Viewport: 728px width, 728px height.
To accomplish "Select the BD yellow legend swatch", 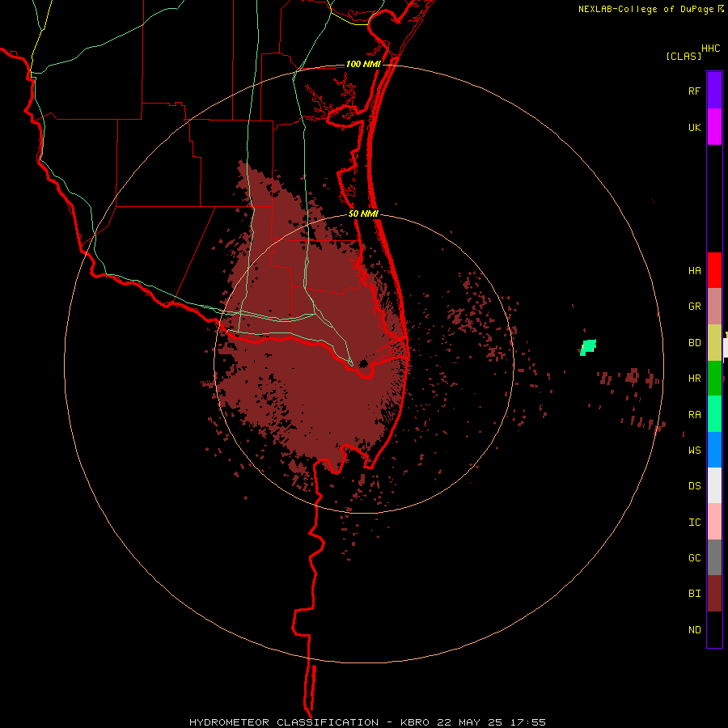I will pyautogui.click(x=714, y=343).
